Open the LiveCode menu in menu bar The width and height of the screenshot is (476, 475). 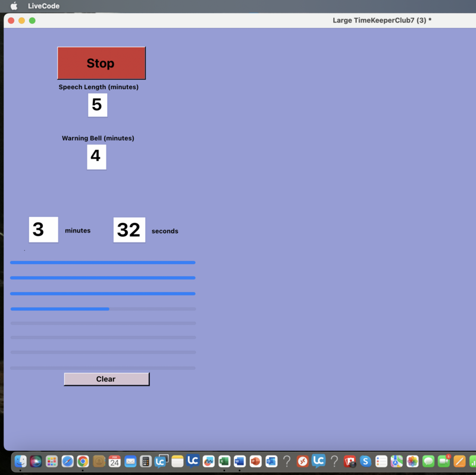click(x=43, y=6)
